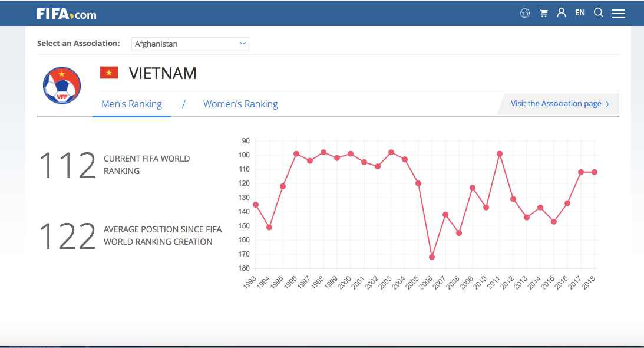Select the 2010 data point on chart
Image resolution: width=644 pixels, height=348 pixels.
[x=486, y=208]
